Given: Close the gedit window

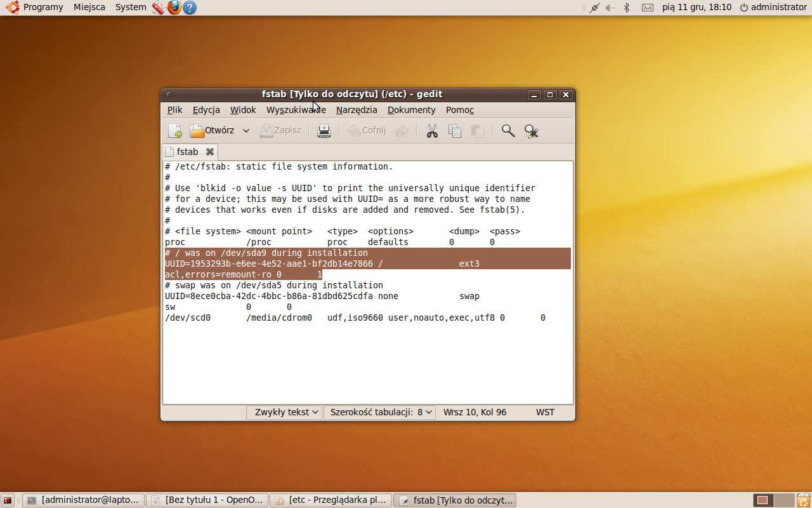Looking at the screenshot, I should pyautogui.click(x=566, y=95).
